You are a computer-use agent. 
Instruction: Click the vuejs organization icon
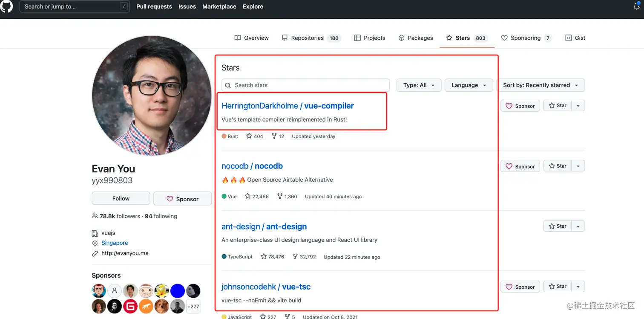coord(95,233)
